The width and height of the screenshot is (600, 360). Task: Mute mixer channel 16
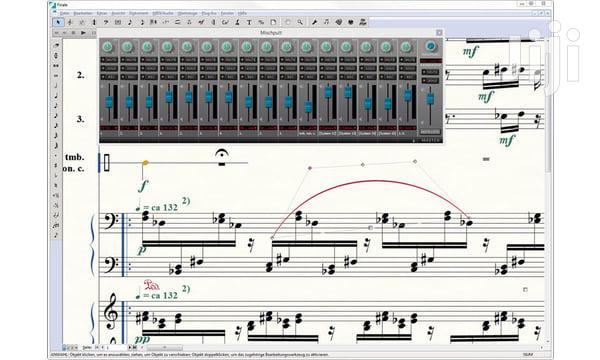408,60
